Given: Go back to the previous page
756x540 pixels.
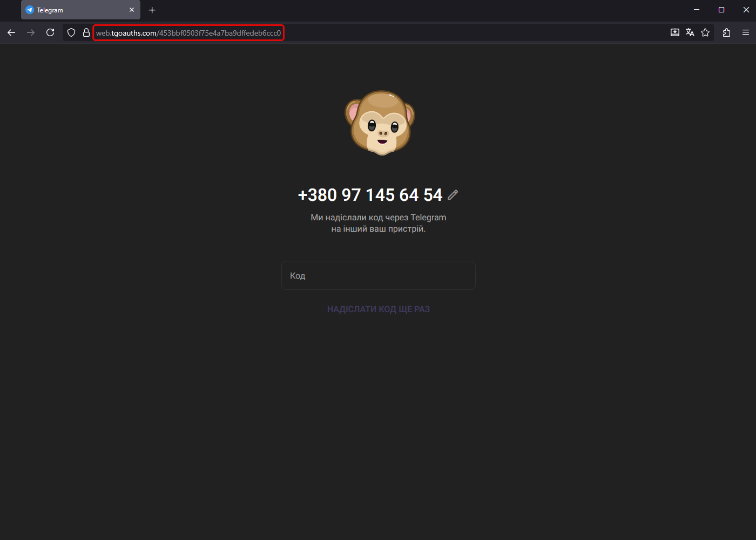Looking at the screenshot, I should pyautogui.click(x=11, y=32).
